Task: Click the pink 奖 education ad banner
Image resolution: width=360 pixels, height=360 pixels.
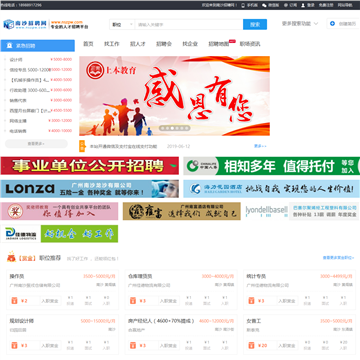Action: [59, 211]
